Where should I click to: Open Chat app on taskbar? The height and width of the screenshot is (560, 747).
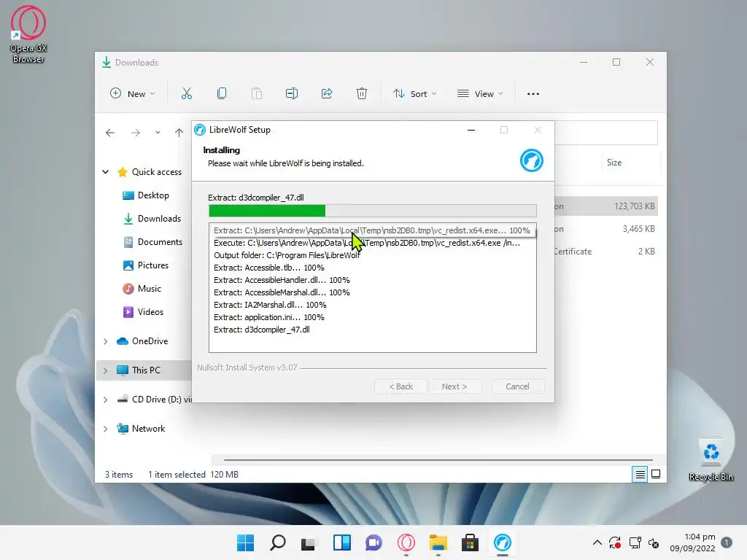(x=373, y=542)
